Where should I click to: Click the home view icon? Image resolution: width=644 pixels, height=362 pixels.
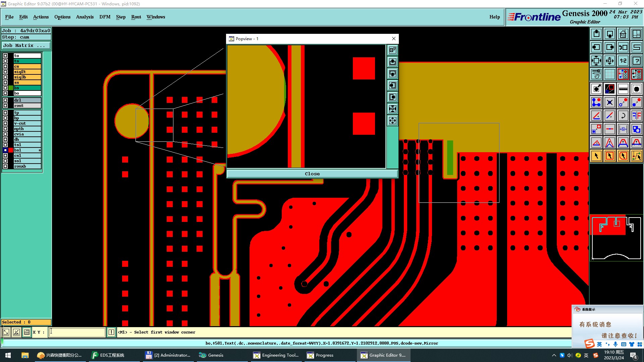(x=623, y=34)
